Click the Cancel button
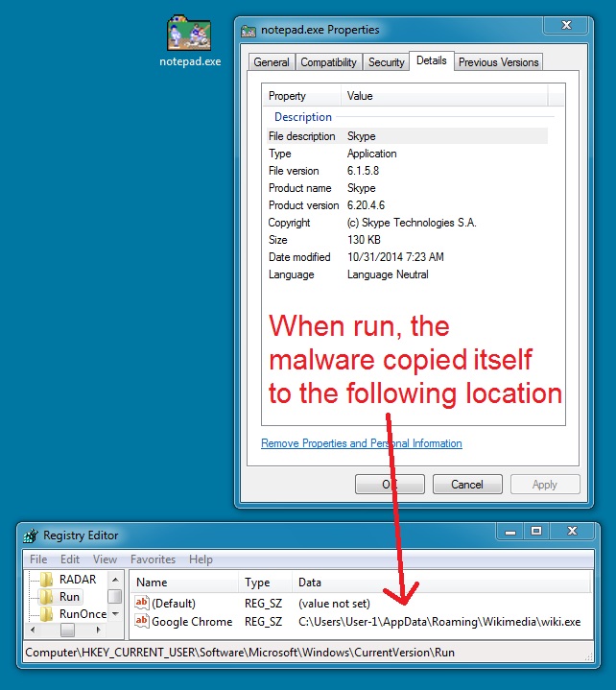 (x=467, y=485)
